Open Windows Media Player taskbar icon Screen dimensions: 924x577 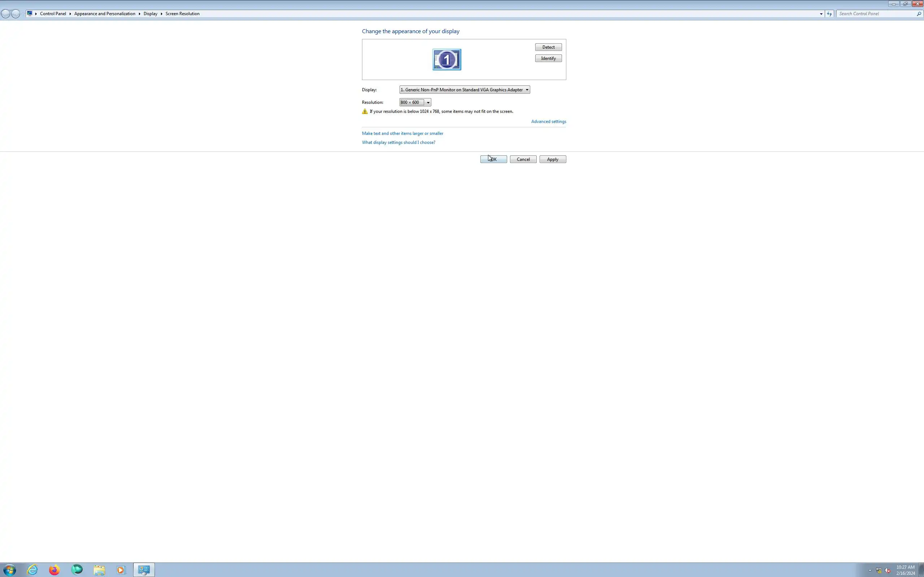(121, 570)
